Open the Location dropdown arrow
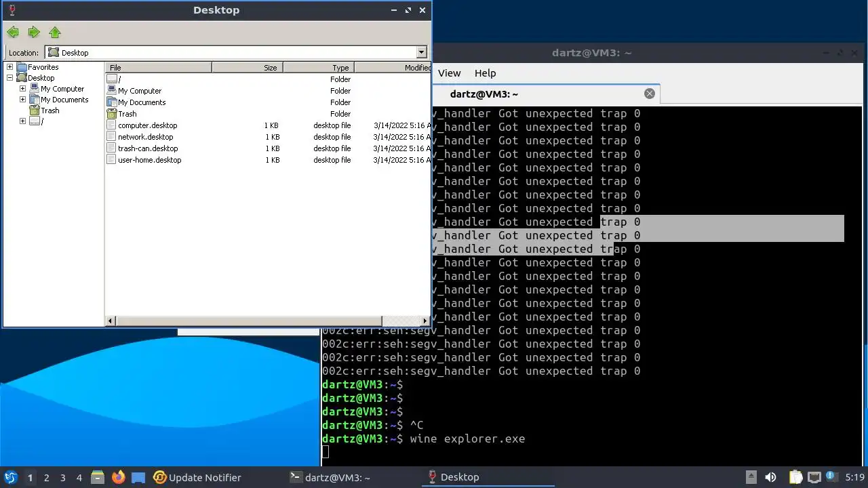868x488 pixels. 421,52
